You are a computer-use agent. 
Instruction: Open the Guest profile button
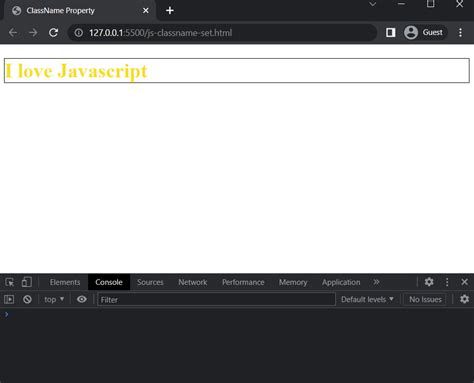[x=424, y=32]
